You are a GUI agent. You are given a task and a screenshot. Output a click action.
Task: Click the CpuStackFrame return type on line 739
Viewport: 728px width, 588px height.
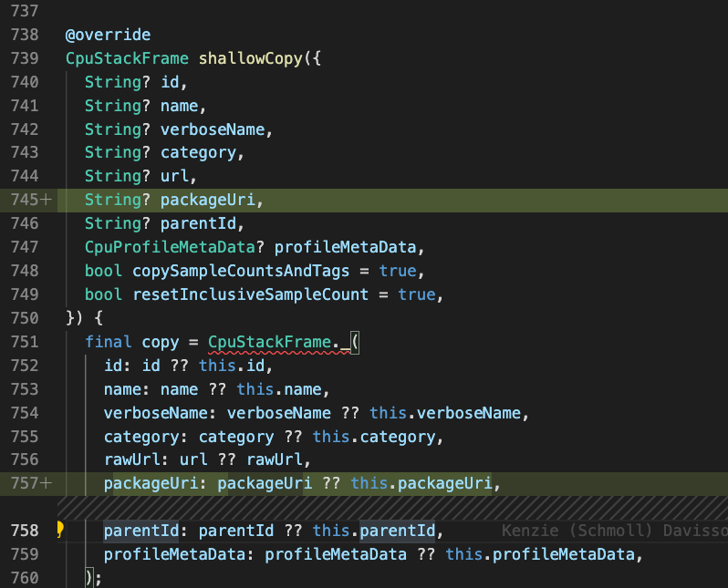click(x=127, y=58)
